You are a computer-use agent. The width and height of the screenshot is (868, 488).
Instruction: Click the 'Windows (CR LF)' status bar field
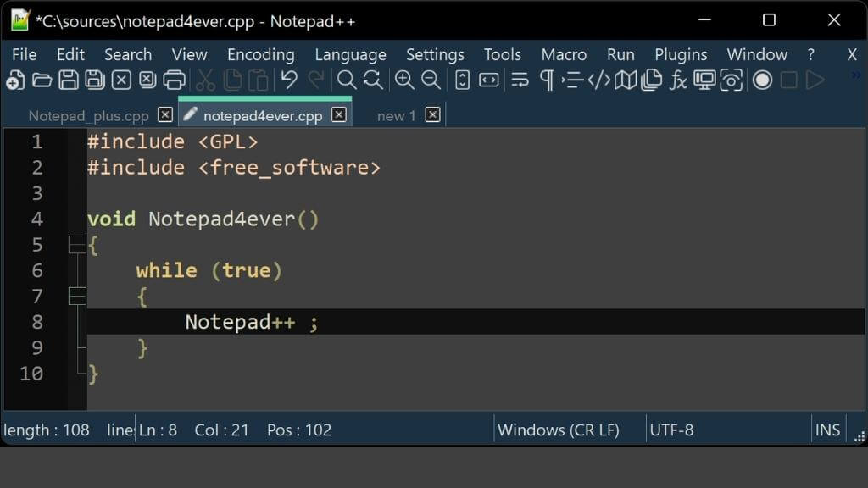point(558,430)
